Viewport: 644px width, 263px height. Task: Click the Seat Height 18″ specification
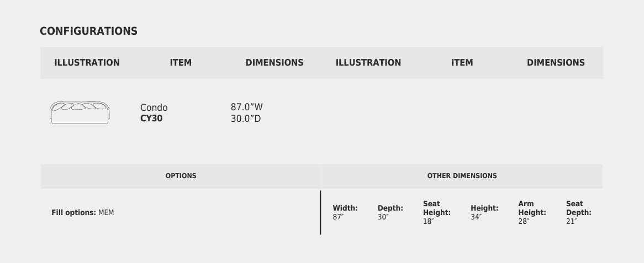pyautogui.click(x=436, y=212)
